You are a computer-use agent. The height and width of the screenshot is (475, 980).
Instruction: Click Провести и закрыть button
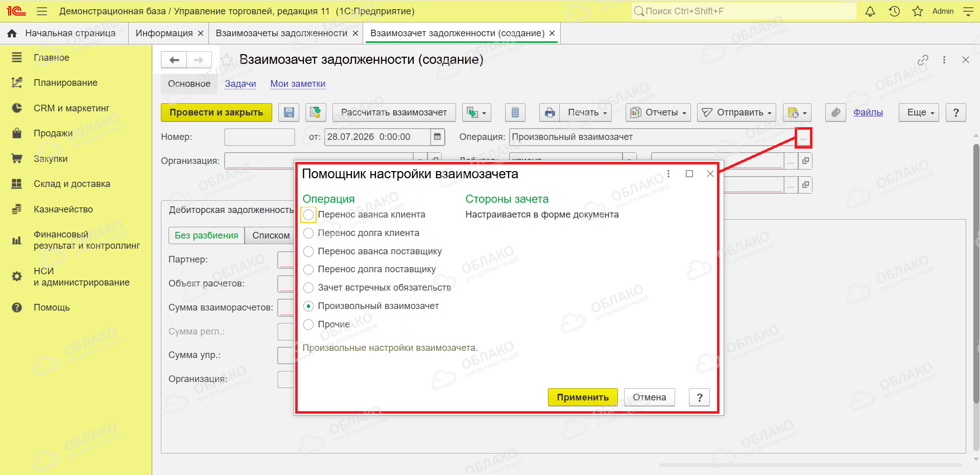[217, 112]
